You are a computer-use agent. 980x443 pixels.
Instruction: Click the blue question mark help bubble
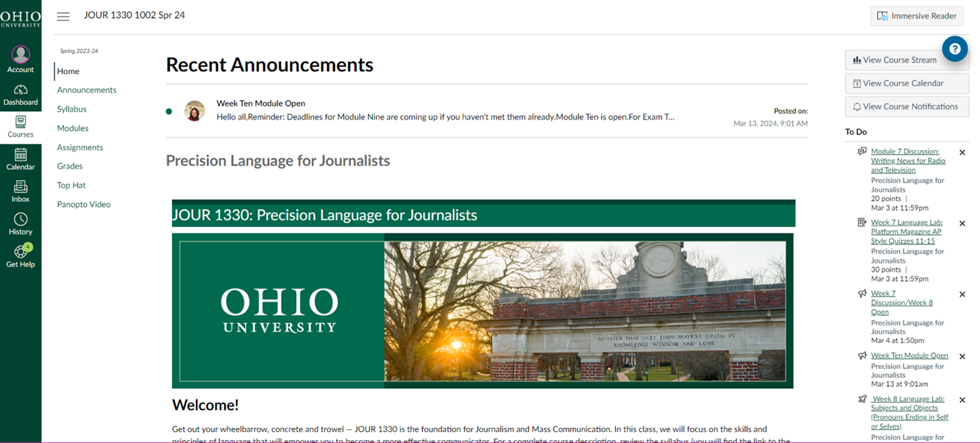click(954, 49)
